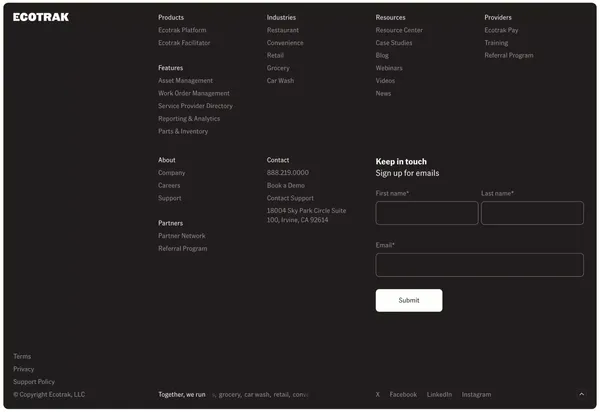
Task: Click the Contact section heading
Action: [278, 160]
